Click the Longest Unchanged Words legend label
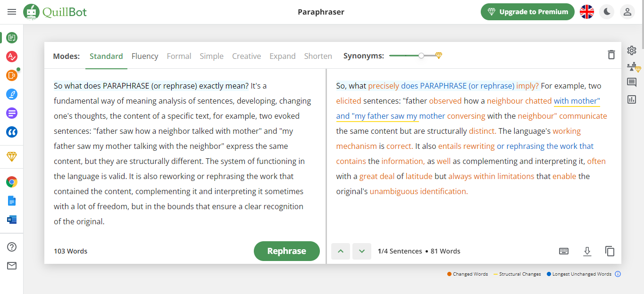644x294 pixels. pyautogui.click(x=582, y=274)
